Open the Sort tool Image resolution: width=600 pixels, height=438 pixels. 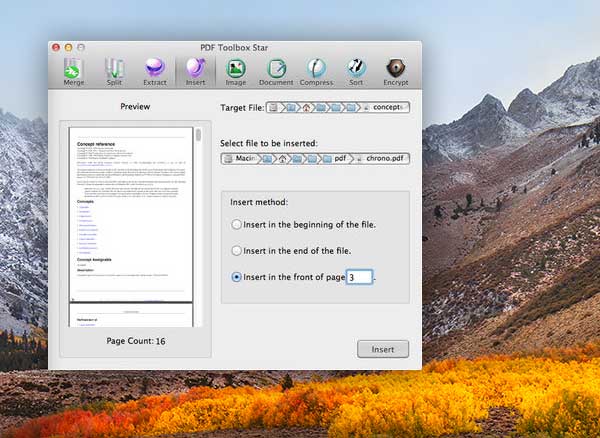356,72
